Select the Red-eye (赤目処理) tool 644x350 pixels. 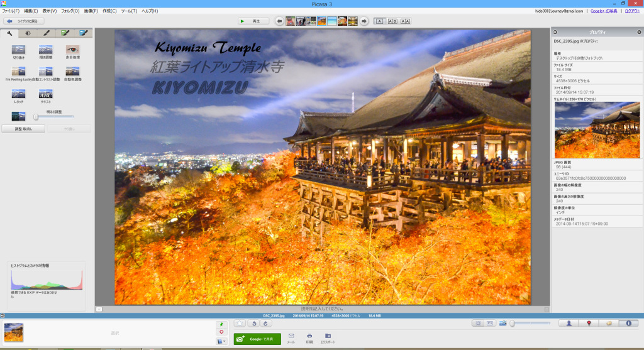pyautogui.click(x=73, y=50)
